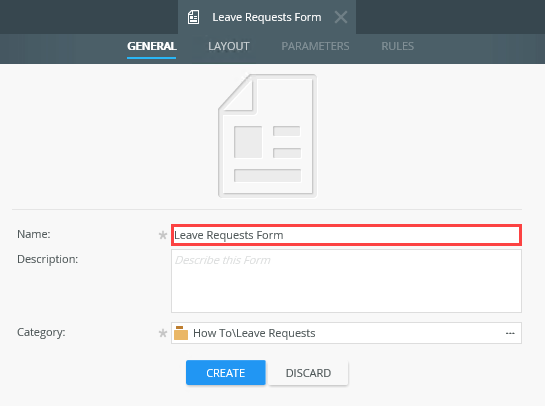The width and height of the screenshot is (545, 406).
Task: Click into the Describe this Form text area
Action: [347, 281]
